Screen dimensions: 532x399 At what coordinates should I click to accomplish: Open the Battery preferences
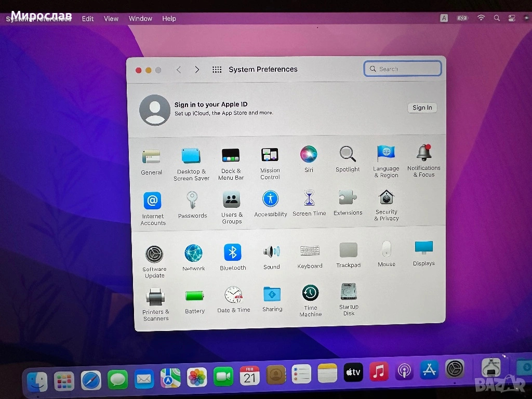[x=194, y=296]
